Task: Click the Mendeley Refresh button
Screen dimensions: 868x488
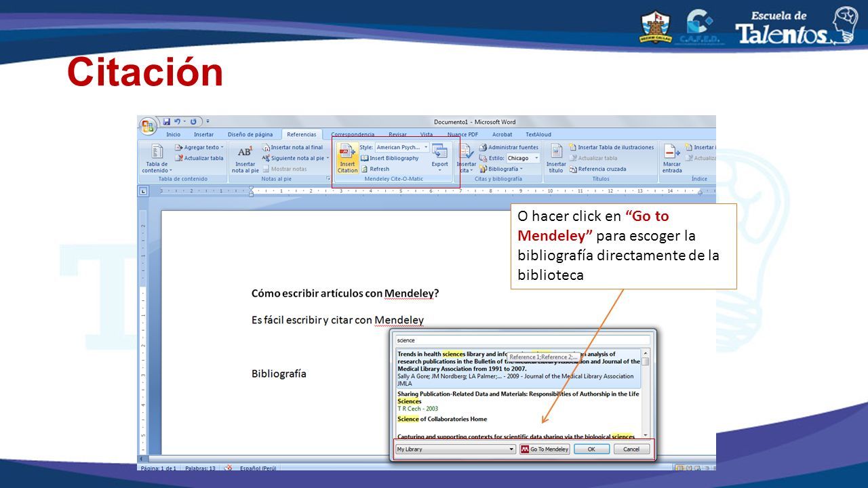Action: click(375, 169)
